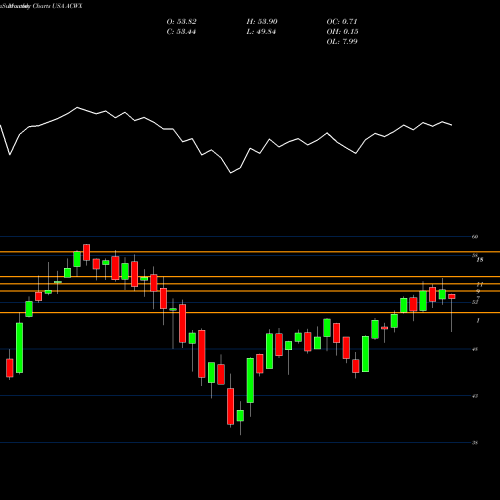Click the orange level label 18
This screenshot has height=500, width=500.
(x=480, y=260)
